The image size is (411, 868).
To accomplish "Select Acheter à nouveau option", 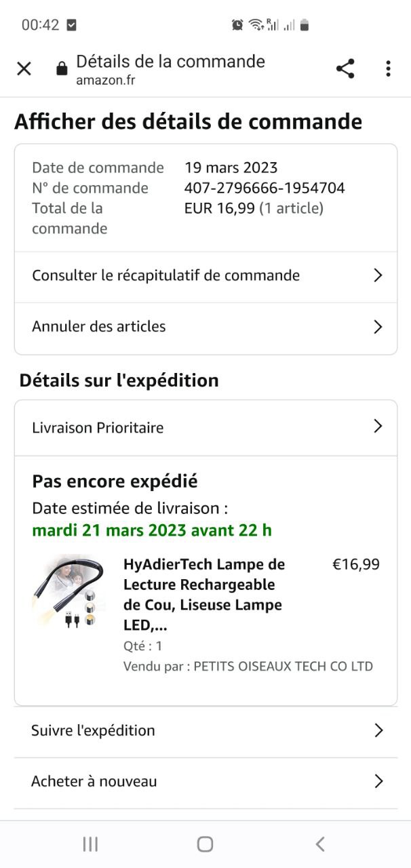I will [206, 781].
